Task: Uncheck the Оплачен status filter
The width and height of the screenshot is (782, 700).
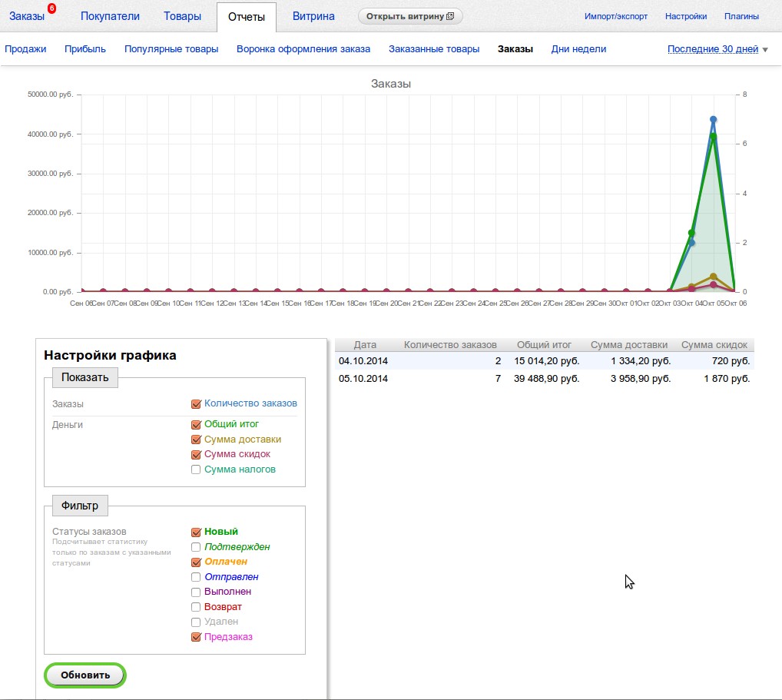Action: [196, 562]
